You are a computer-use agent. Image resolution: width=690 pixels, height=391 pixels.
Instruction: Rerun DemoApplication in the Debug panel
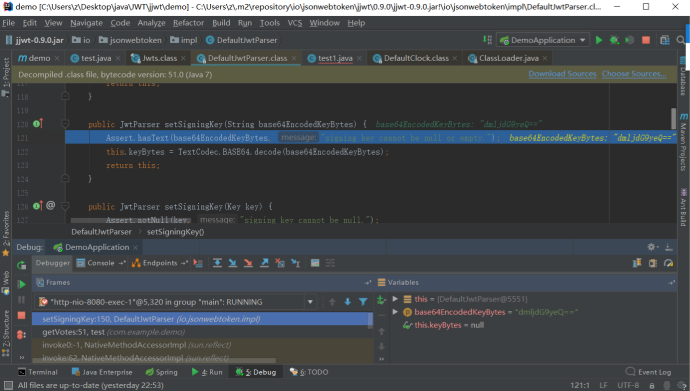[21, 265]
